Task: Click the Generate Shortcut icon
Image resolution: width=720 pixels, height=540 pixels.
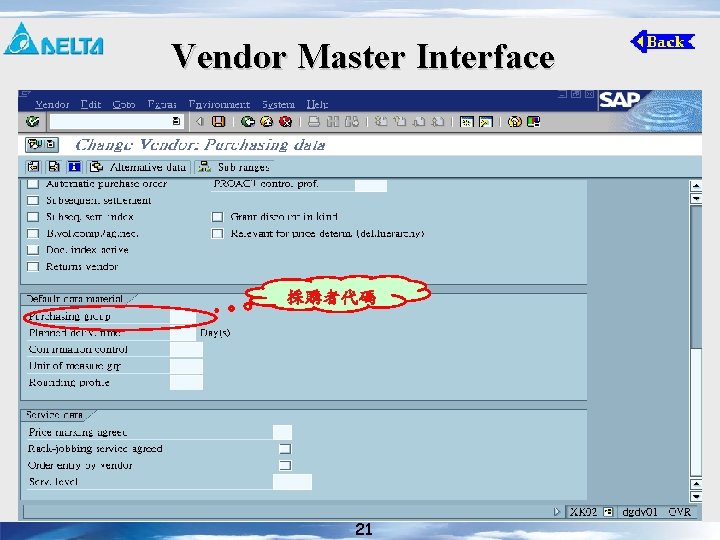Action: 486,122
